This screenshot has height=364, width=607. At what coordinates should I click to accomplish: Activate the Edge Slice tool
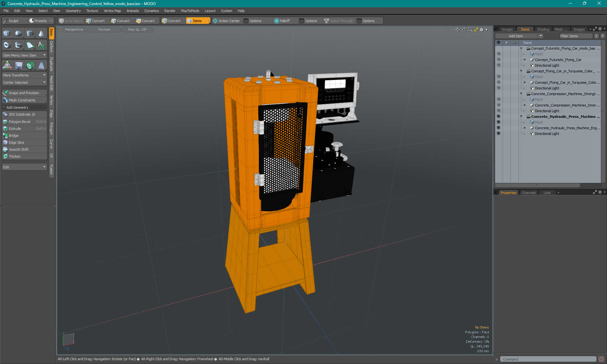coord(24,143)
